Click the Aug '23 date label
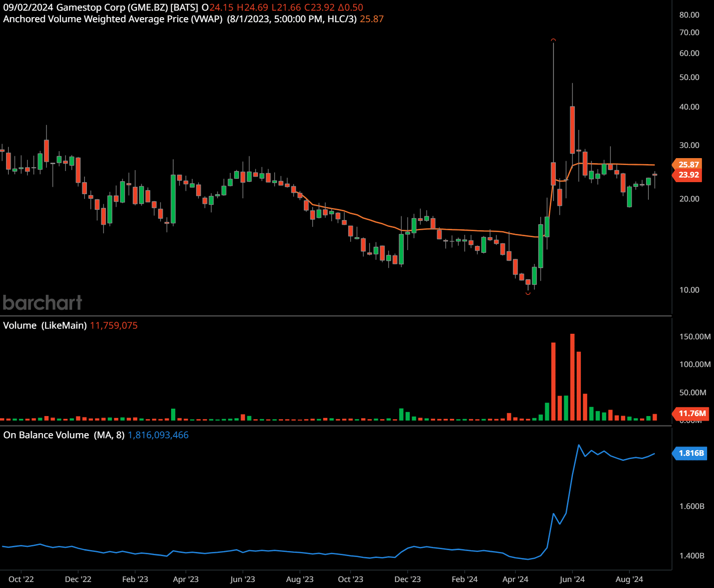 [300, 579]
